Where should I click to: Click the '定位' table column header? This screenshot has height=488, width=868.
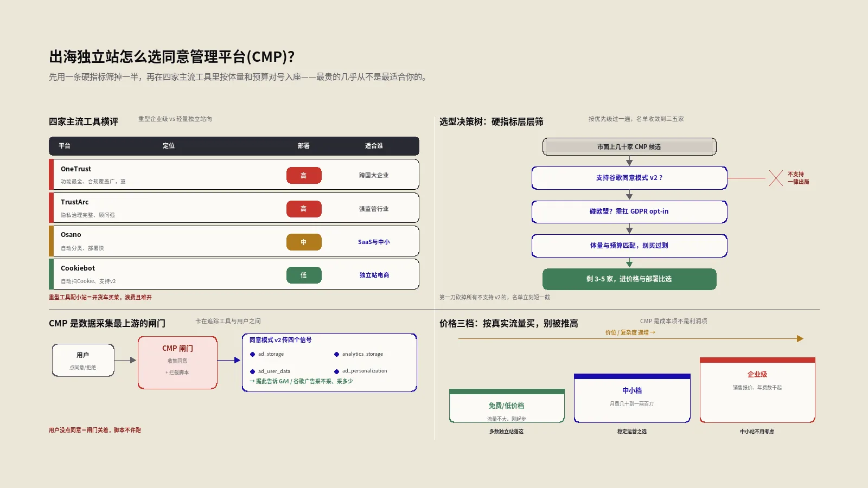point(169,146)
